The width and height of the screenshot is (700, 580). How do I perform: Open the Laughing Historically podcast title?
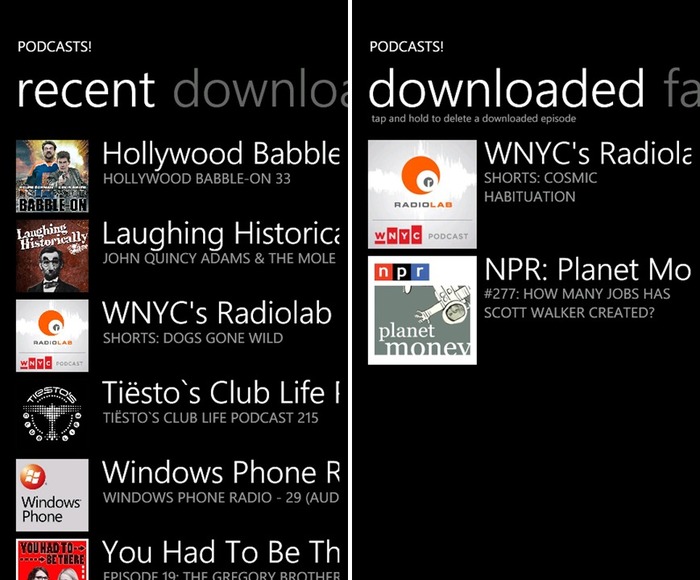tap(221, 234)
